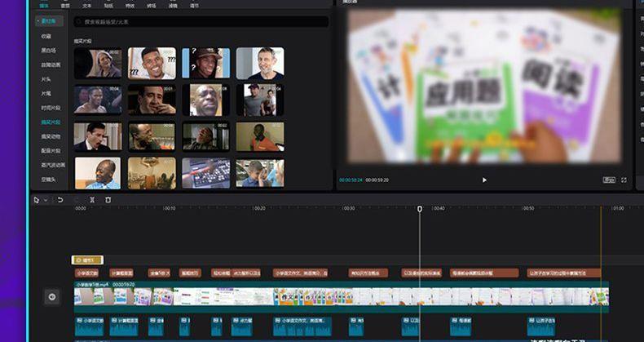This screenshot has width=644, height=342.
Task: Click the selection pointer tool in timeline toolbar
Action: pyautogui.click(x=36, y=199)
